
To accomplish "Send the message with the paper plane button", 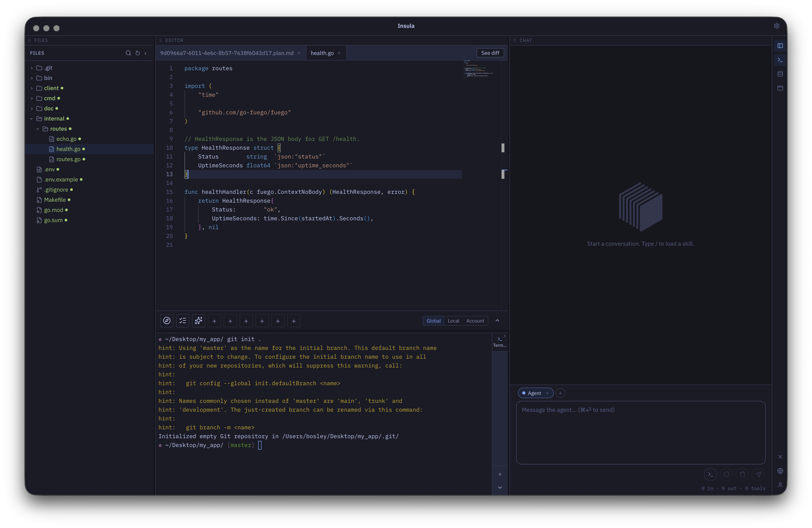I will point(758,474).
